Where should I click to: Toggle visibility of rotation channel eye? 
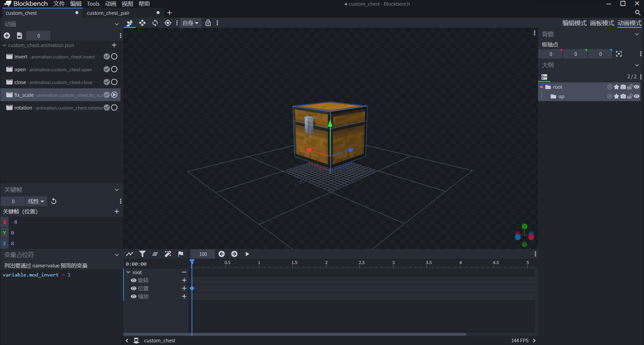tap(134, 280)
